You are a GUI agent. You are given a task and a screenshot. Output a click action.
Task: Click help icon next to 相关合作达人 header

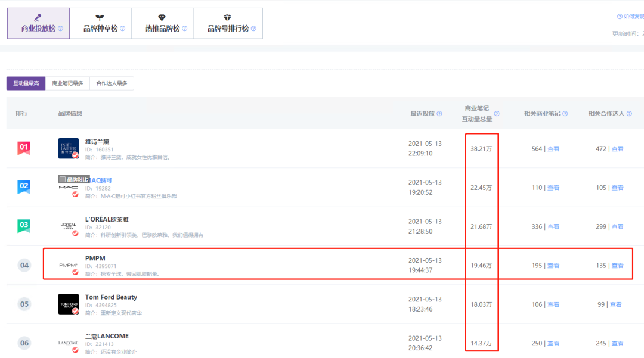click(x=628, y=114)
